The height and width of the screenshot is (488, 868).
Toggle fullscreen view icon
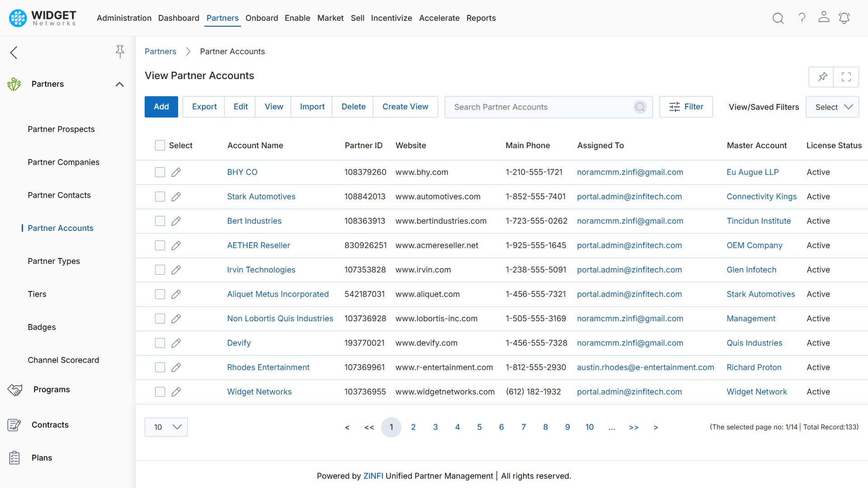(846, 77)
